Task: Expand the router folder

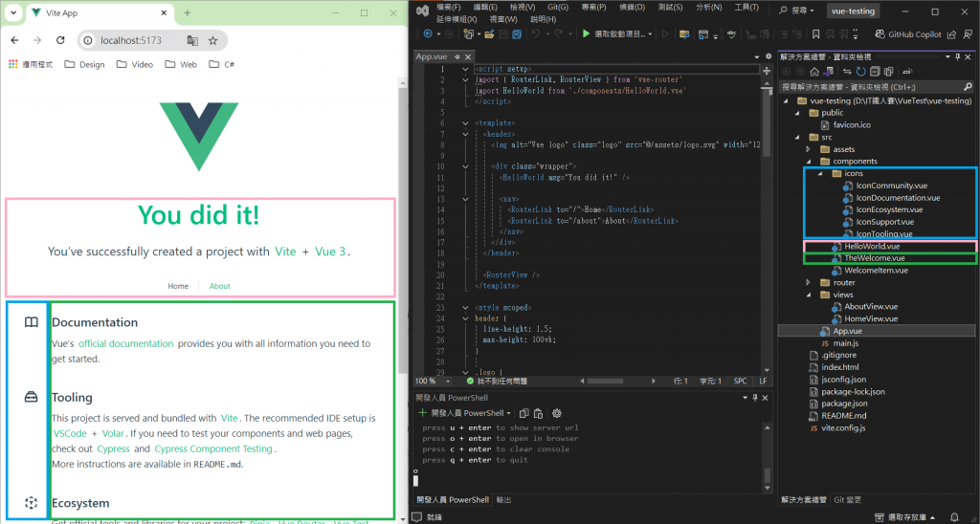Action: (x=808, y=282)
